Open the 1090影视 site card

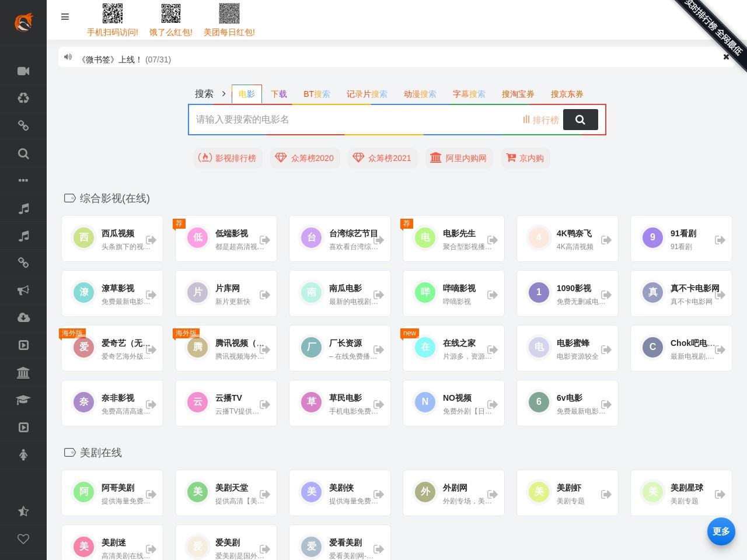(567, 293)
